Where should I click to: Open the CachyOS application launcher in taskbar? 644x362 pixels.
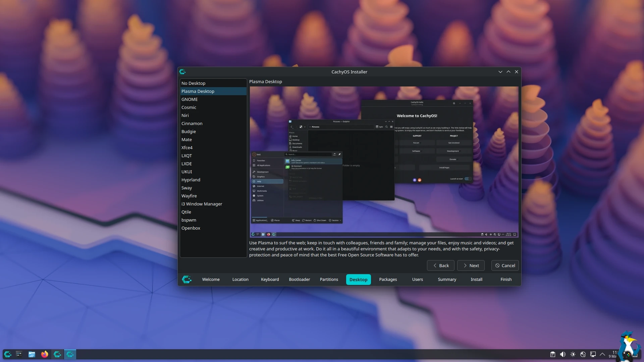8,354
